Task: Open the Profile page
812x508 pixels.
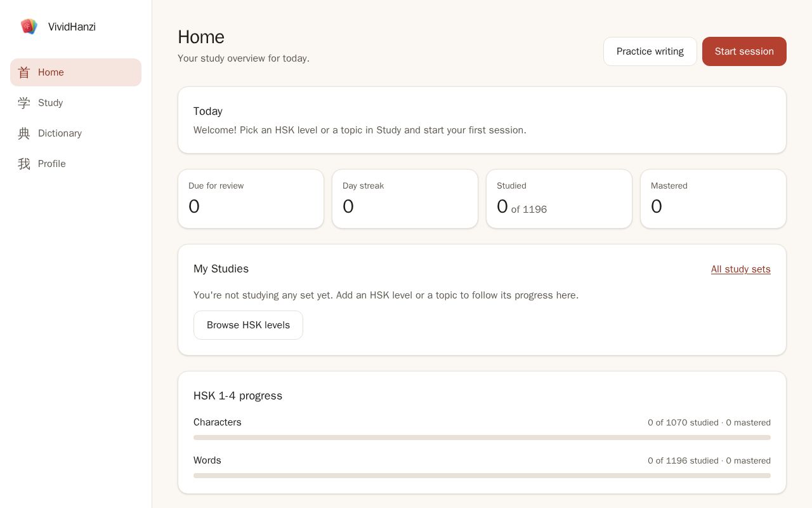Action: click(75, 164)
